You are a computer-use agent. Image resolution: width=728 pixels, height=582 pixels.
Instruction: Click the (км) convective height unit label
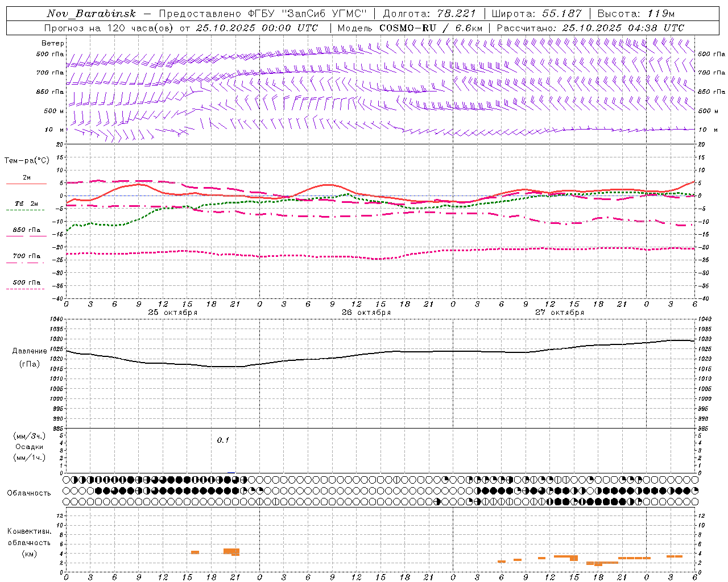click(x=29, y=554)
